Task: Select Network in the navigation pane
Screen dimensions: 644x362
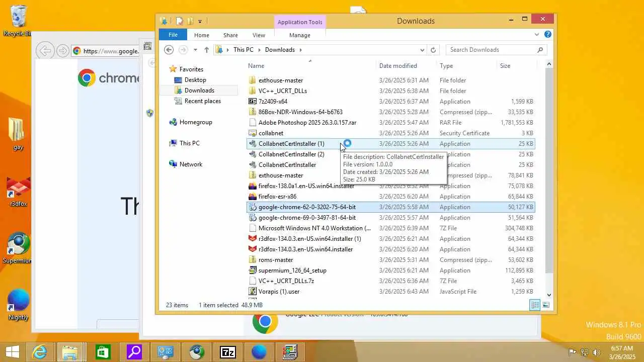Action: (191, 164)
